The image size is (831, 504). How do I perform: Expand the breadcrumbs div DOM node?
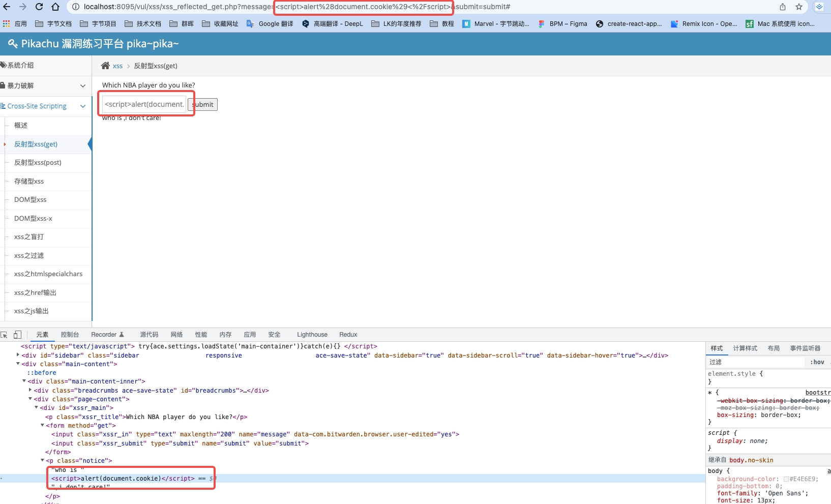[31, 390]
